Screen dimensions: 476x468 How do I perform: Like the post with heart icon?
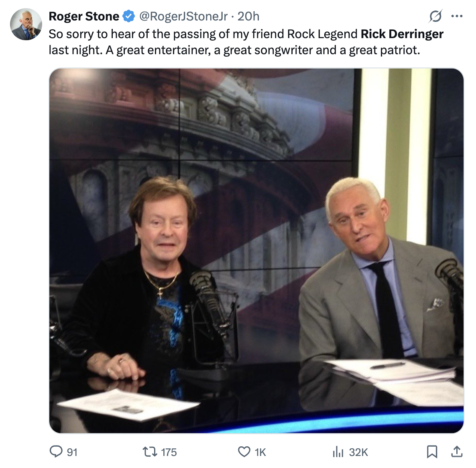[244, 452]
